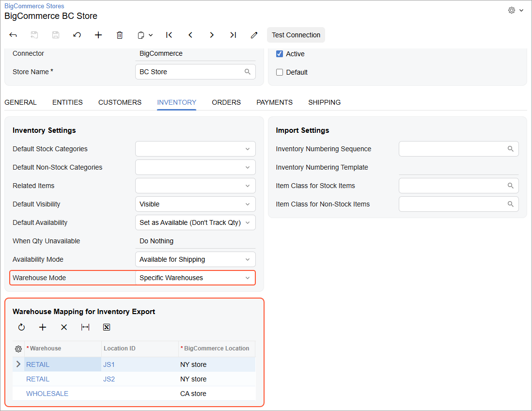Open the SHIPPING tab

click(x=324, y=102)
